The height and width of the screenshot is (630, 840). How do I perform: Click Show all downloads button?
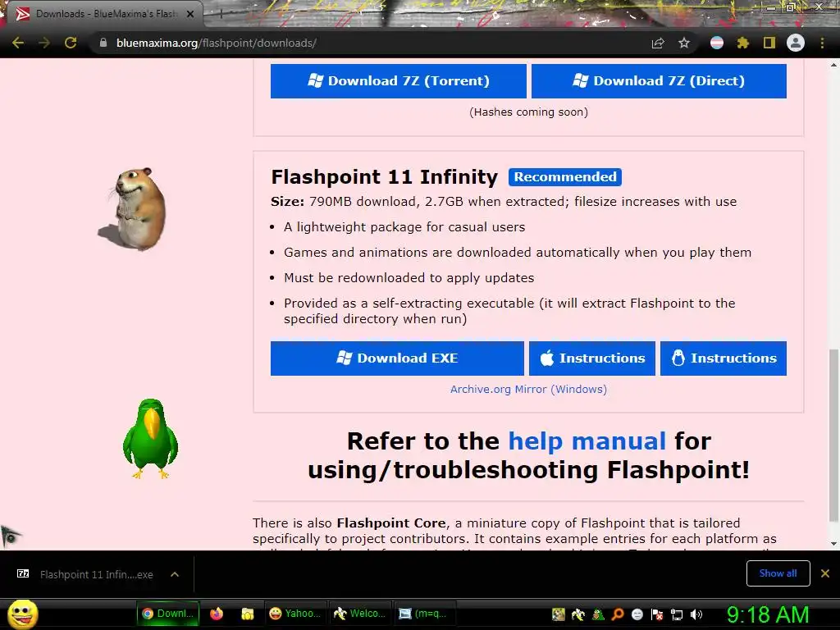[x=778, y=573]
